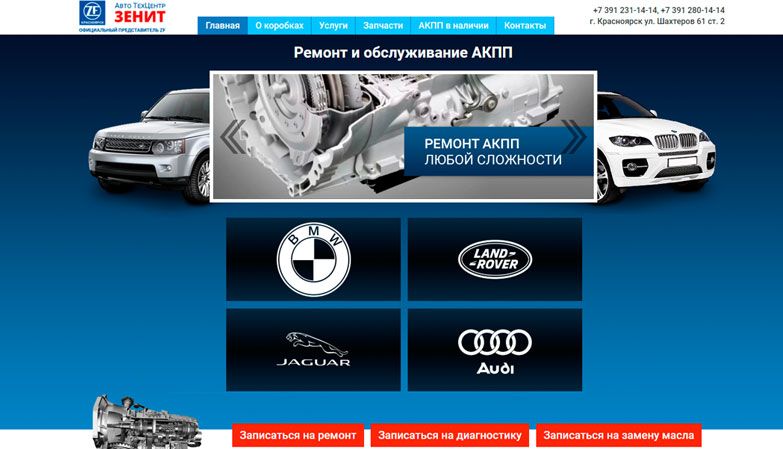Viewport: 783px width, 449px height.
Task: Click Записаться на замену масла button
Action: click(619, 435)
